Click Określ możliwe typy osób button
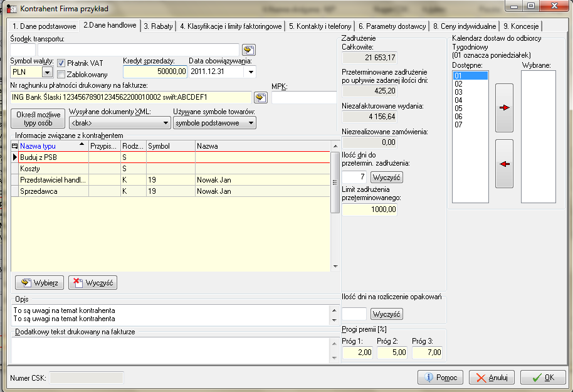573x392 pixels. [38, 119]
